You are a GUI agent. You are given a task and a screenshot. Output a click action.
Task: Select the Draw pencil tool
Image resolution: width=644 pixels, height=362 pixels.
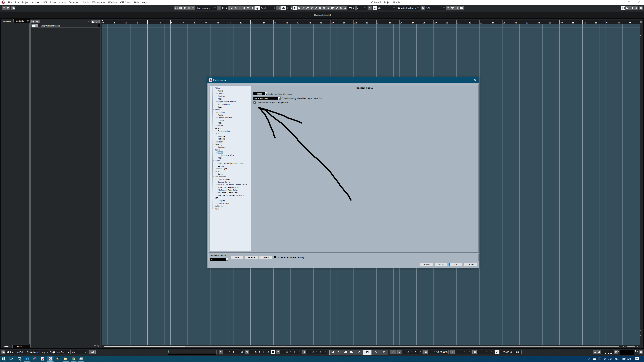pos(303,8)
